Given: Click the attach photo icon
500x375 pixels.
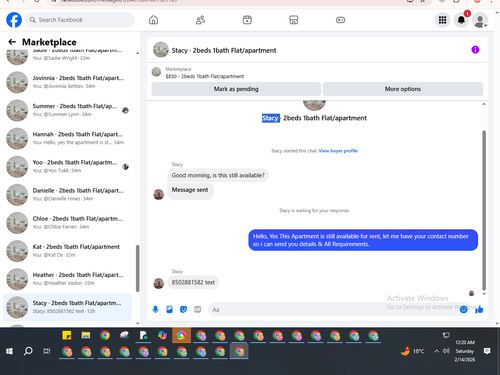Looking at the screenshot, I should [x=169, y=310].
